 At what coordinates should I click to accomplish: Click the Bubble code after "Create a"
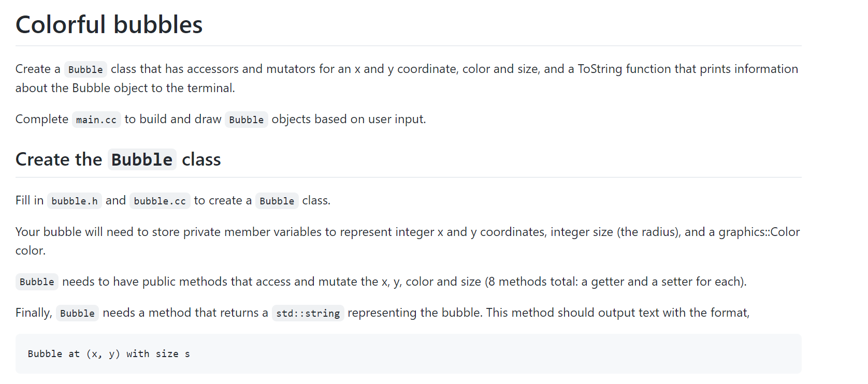click(x=85, y=69)
